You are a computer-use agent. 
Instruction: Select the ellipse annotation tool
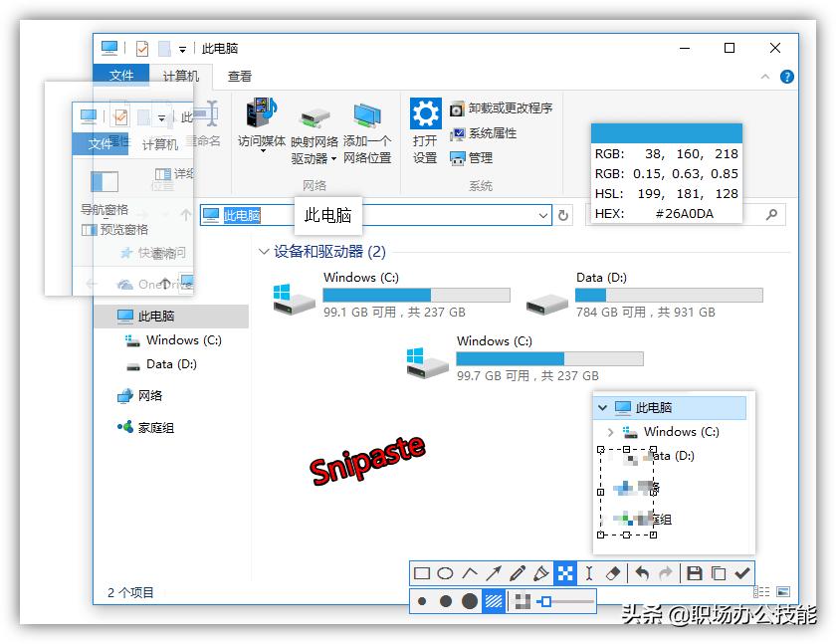(x=445, y=573)
